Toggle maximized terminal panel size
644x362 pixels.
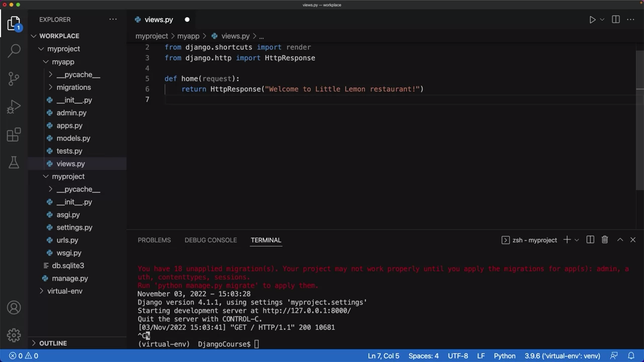tap(620, 240)
